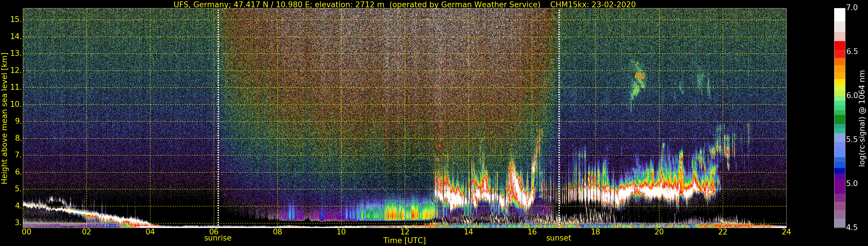This screenshot has height=246, width=868.
Task: Click the 15. km height tick label
Action: pos(16,20)
